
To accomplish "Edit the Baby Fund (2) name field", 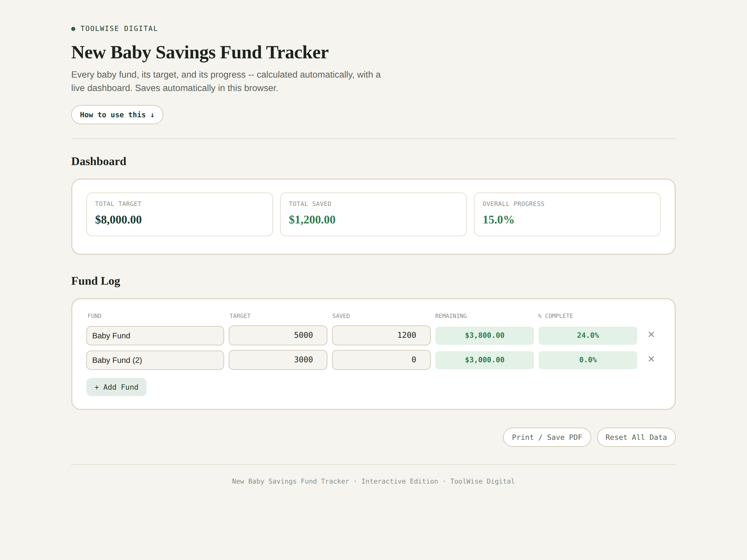I will (155, 360).
